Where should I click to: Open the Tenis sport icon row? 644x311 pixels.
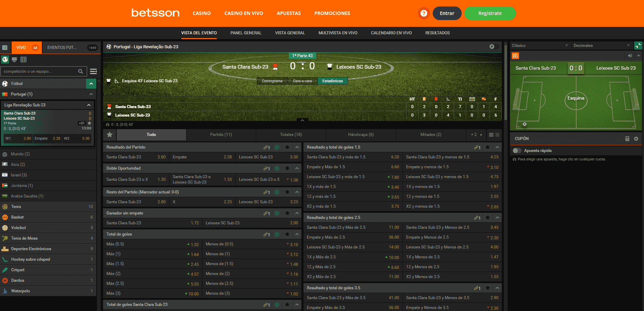[x=48, y=207]
